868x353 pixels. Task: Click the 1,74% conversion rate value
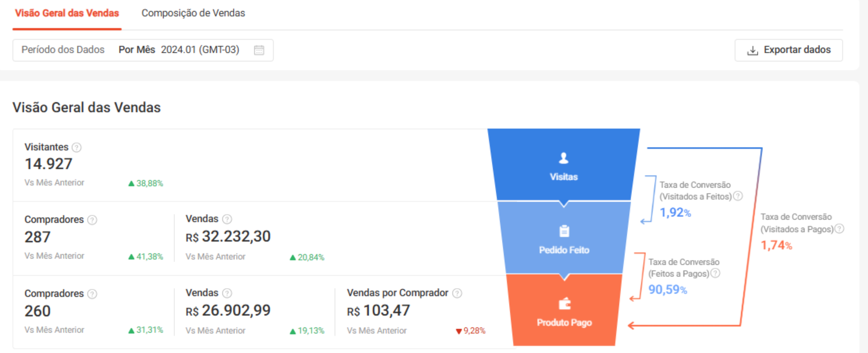click(x=776, y=245)
